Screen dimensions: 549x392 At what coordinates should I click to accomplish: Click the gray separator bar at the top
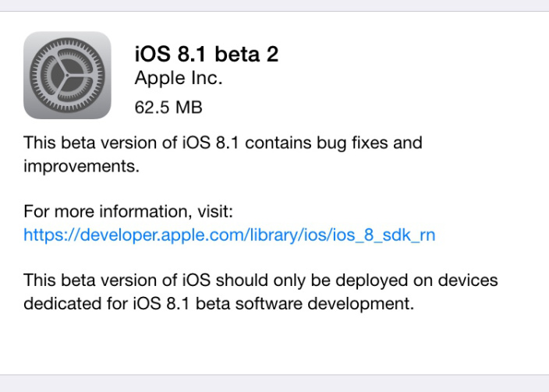tap(274, 5)
